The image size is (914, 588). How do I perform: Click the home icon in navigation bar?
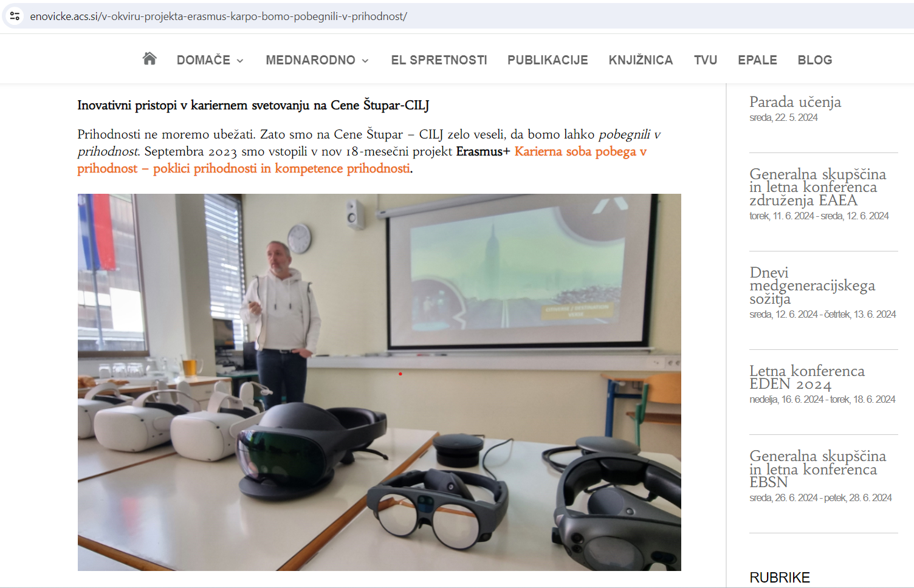click(x=149, y=59)
